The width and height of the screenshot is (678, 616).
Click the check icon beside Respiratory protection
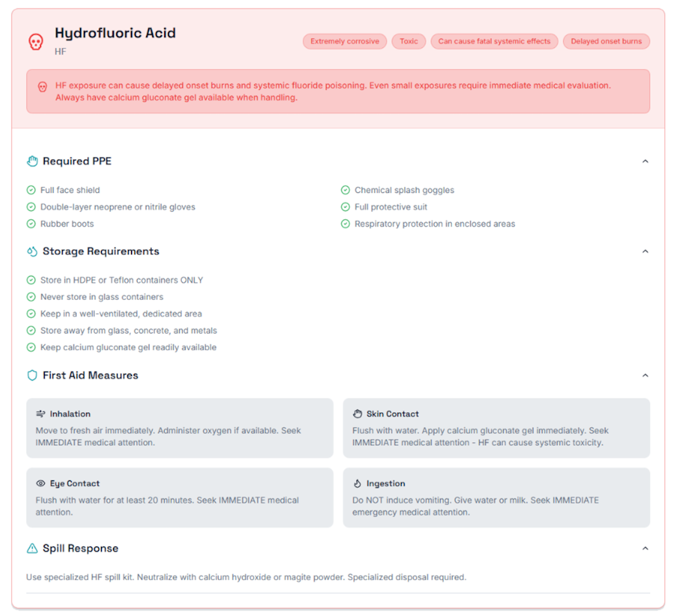pyautogui.click(x=346, y=224)
